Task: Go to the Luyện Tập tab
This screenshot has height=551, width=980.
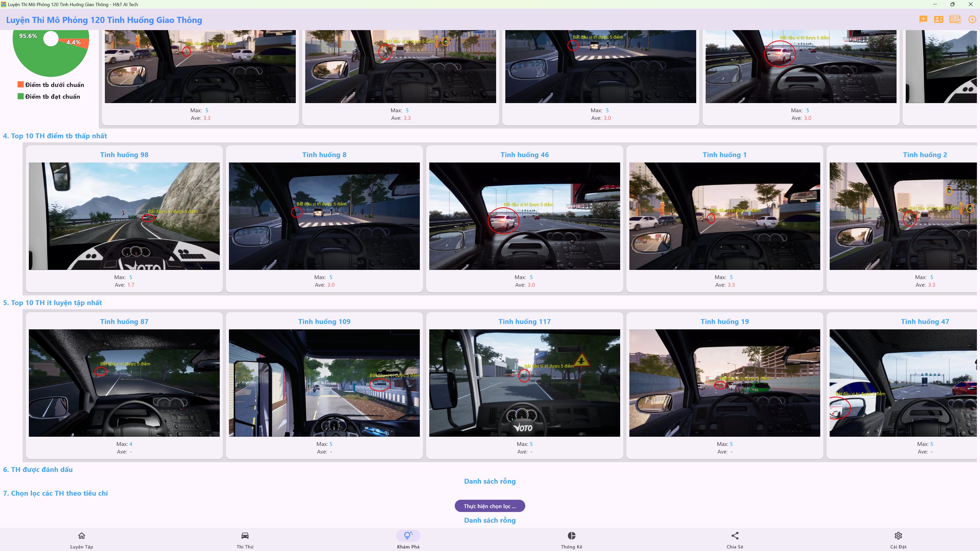Action: pos(81,540)
